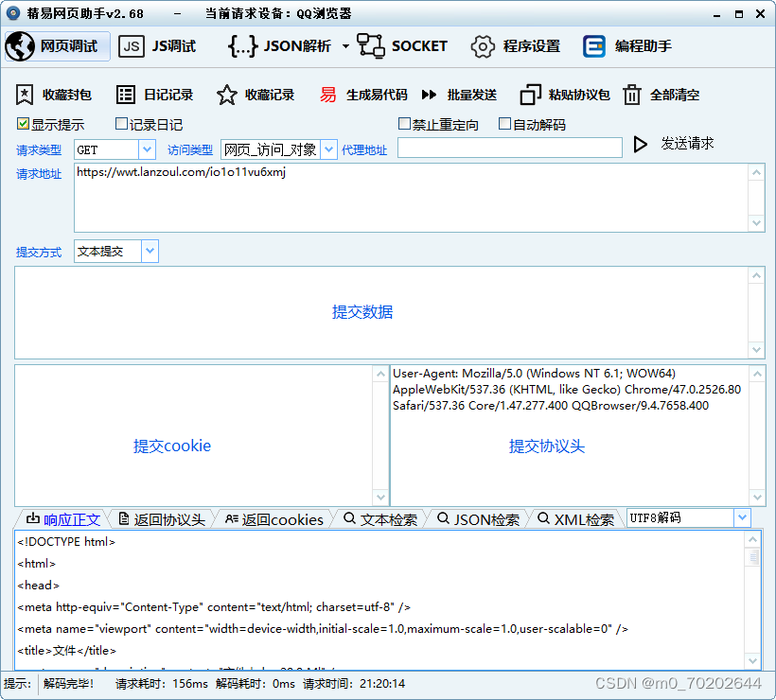The height and width of the screenshot is (700, 776).
Task: Click the <title>文件</title> line
Action: point(67,651)
